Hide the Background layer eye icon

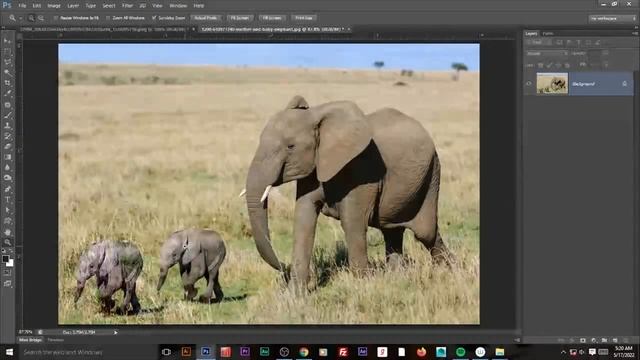(x=529, y=84)
